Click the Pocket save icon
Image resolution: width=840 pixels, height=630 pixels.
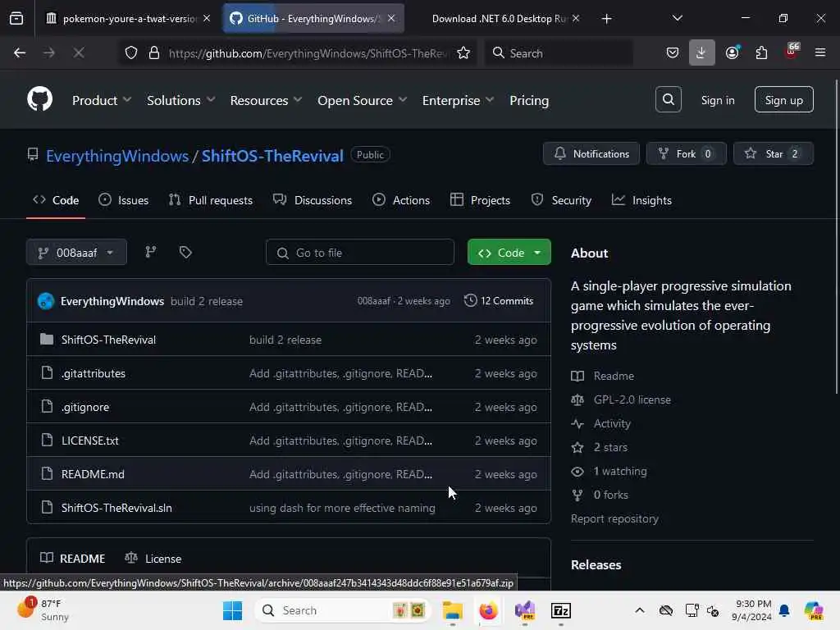click(x=673, y=52)
